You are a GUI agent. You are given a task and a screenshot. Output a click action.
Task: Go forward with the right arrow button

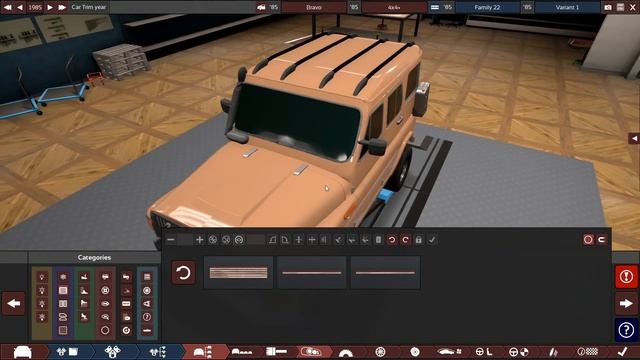[626, 303]
